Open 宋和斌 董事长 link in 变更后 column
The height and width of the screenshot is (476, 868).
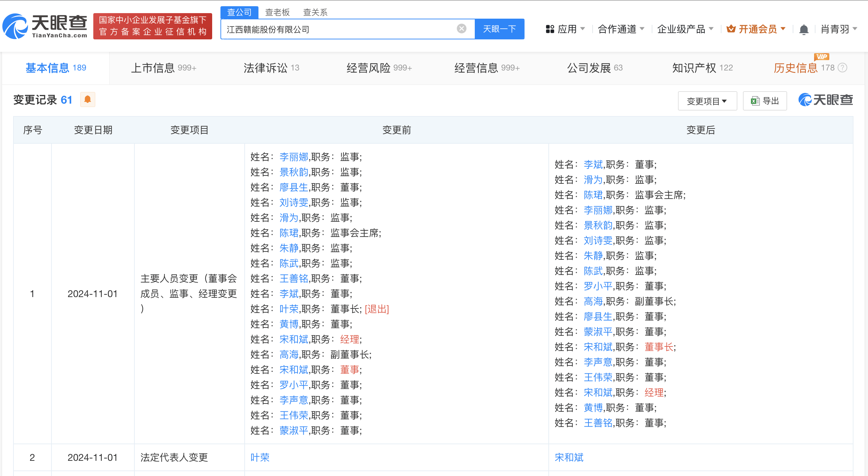598,347
